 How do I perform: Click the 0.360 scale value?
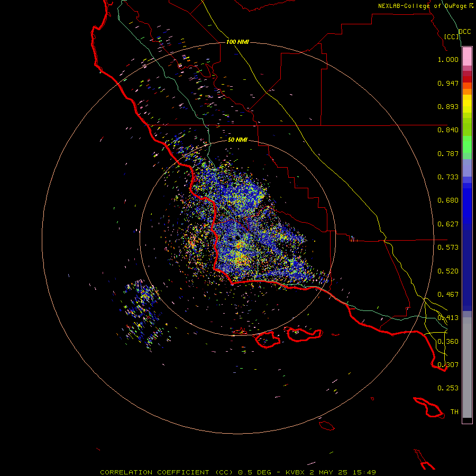448,342
